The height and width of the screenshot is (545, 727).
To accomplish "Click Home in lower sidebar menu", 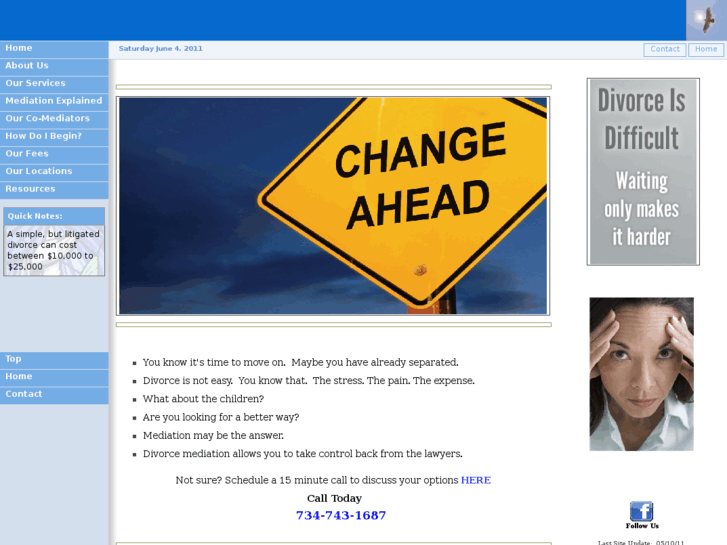I will coord(54,378).
